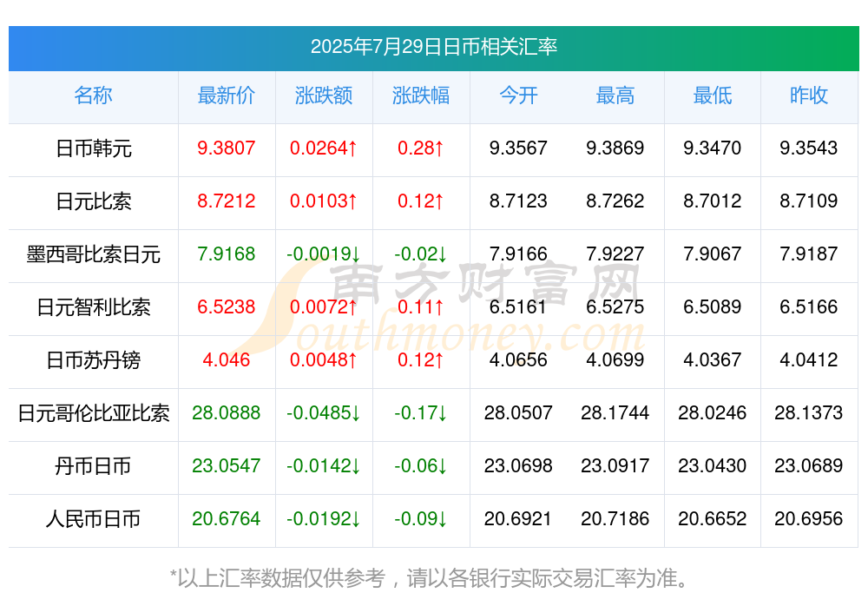The height and width of the screenshot is (606, 868).
Task: Click opening value 4.0656
Action: (x=518, y=360)
